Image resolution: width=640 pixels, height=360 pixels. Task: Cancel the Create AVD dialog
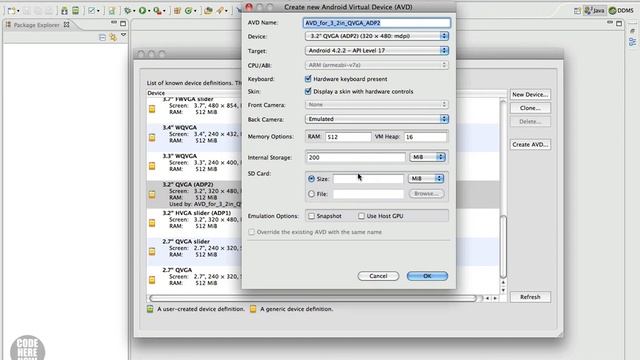coord(378,276)
